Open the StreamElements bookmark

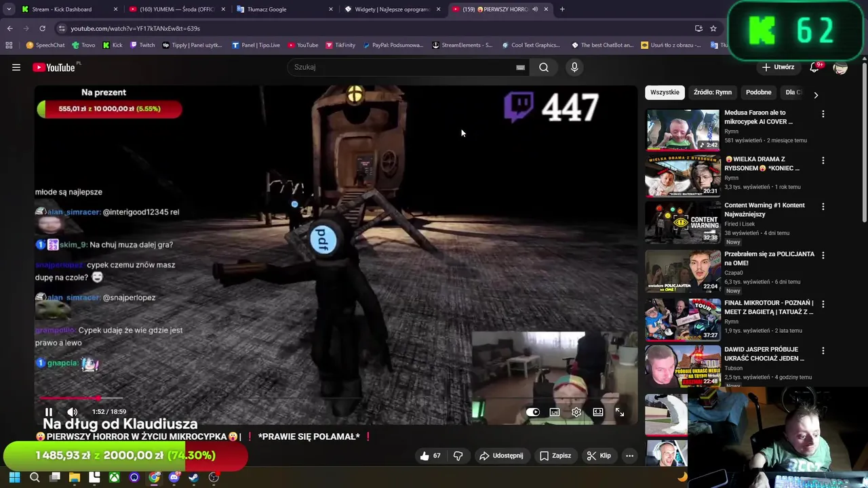[x=462, y=45]
